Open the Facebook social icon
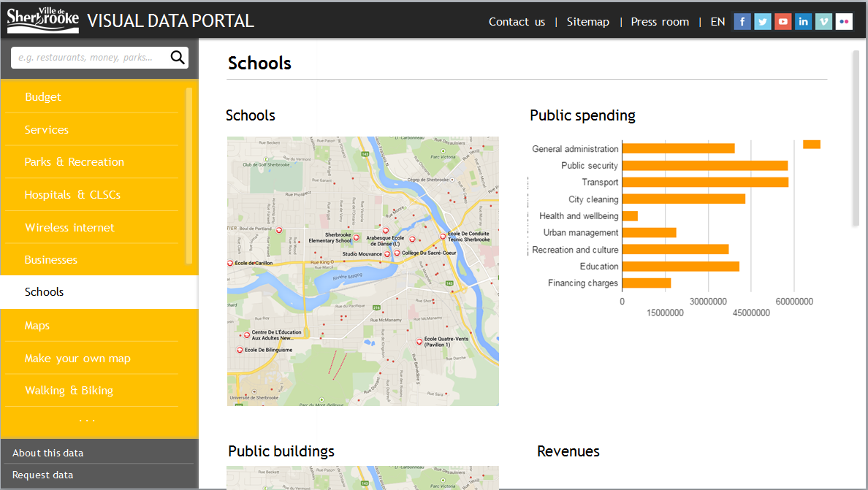 pos(742,22)
